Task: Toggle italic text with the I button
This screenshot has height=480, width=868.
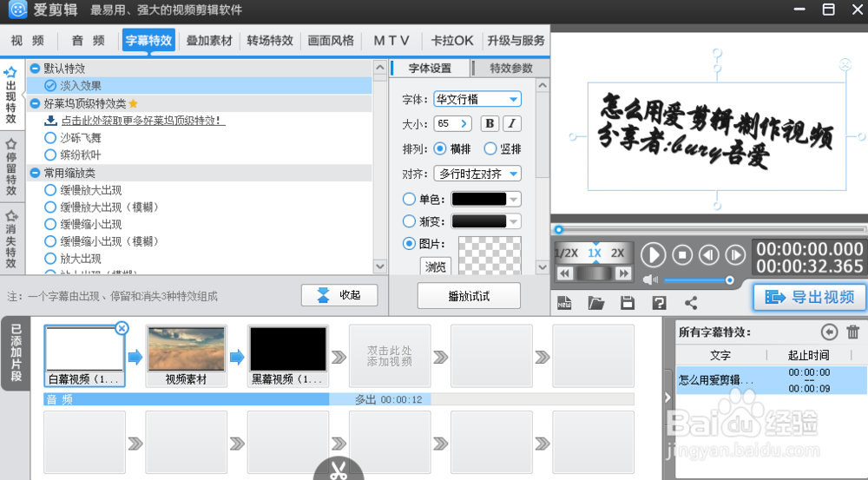Action: click(x=512, y=123)
